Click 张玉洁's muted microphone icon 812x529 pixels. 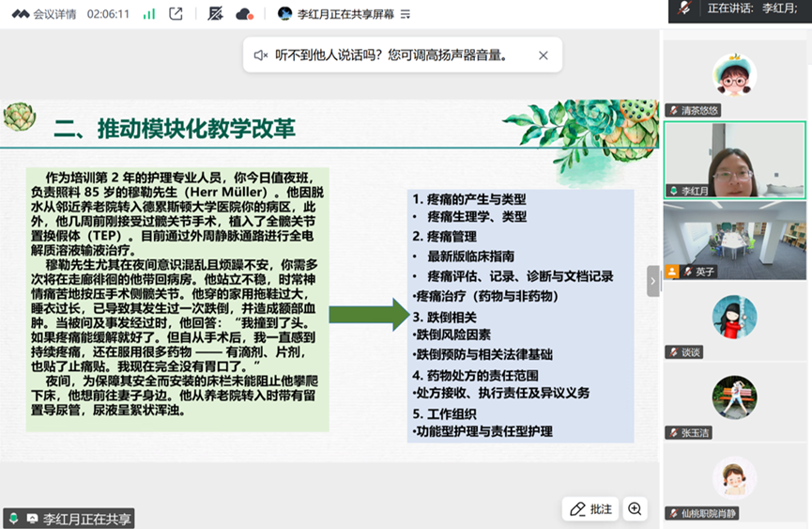(673, 432)
